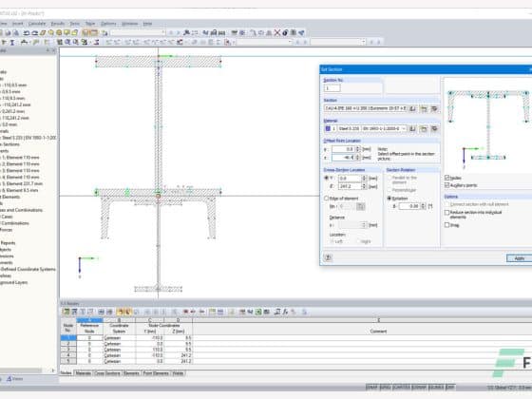Click into the Section No. input field
Viewport: 532px width, 399px height.
click(332, 88)
